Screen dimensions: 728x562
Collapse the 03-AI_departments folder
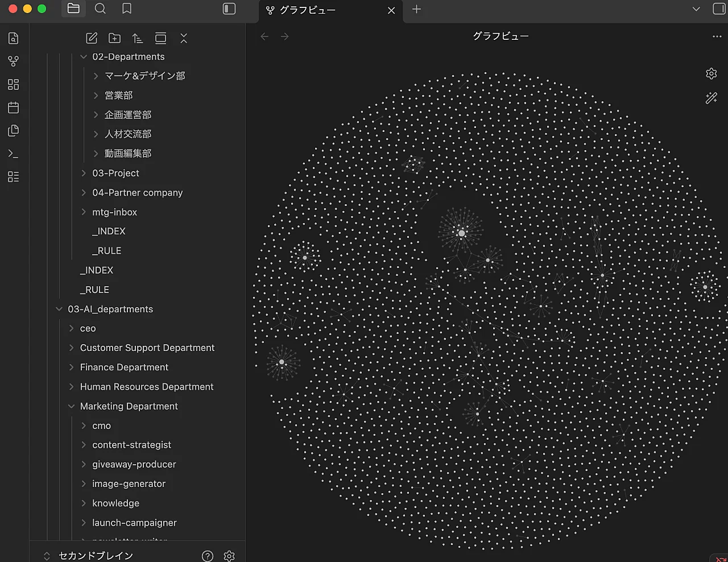tap(59, 309)
